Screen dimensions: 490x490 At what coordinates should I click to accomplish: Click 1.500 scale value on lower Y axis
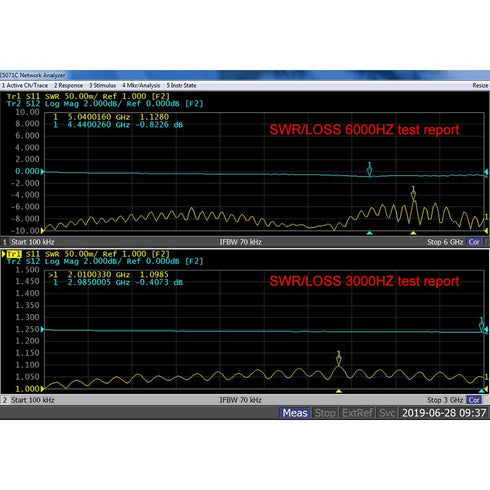[x=27, y=270]
